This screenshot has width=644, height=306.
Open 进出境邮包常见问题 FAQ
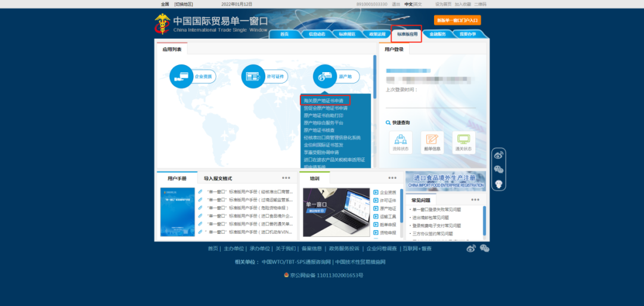click(431, 218)
